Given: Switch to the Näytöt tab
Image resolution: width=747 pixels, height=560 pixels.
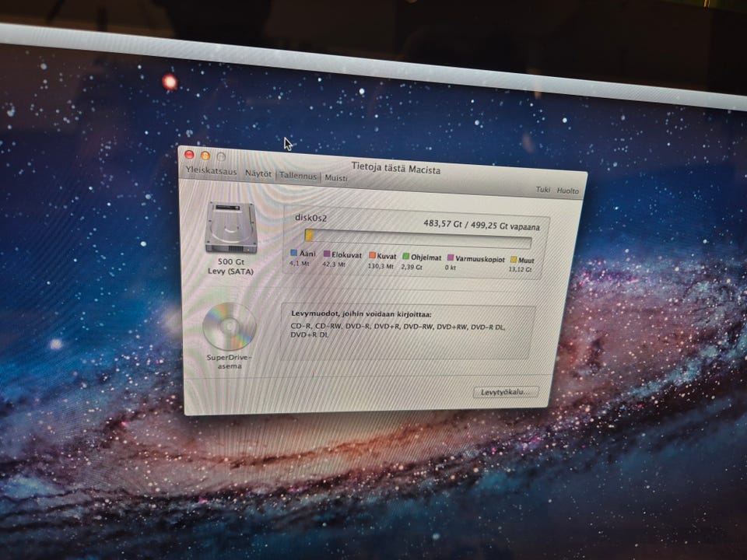Looking at the screenshot, I should pos(258,173).
